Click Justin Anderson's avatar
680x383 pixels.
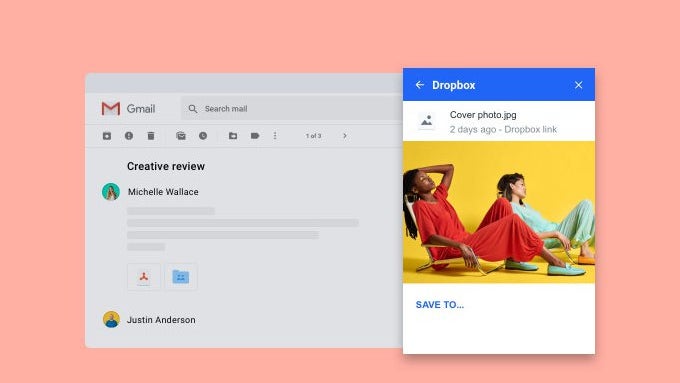click(x=111, y=319)
